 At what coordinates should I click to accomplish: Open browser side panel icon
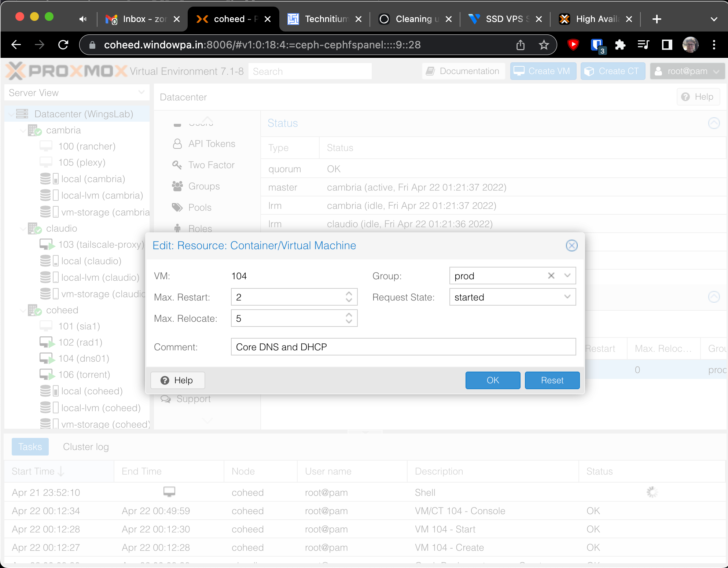click(x=667, y=45)
